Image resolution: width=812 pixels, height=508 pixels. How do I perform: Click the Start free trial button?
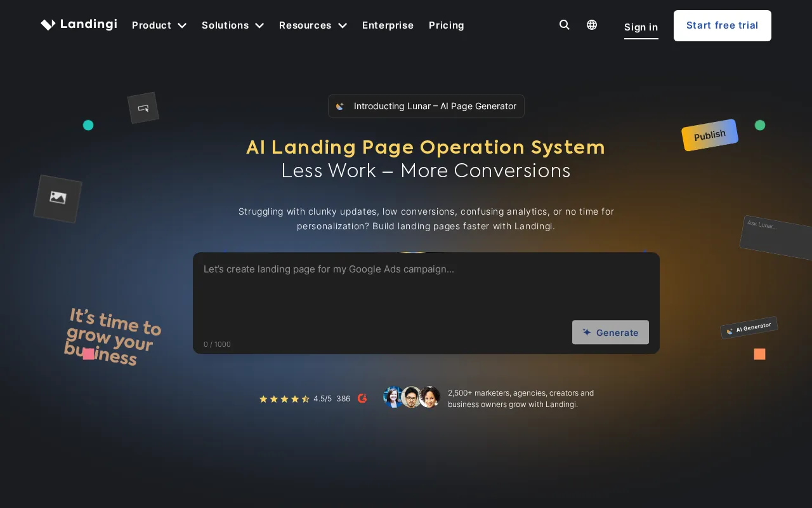723,25
